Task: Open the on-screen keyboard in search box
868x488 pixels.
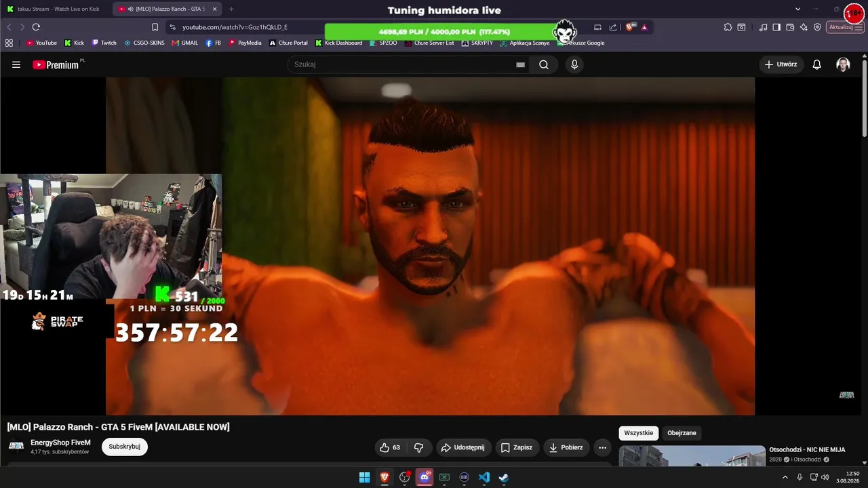Action: [x=520, y=64]
